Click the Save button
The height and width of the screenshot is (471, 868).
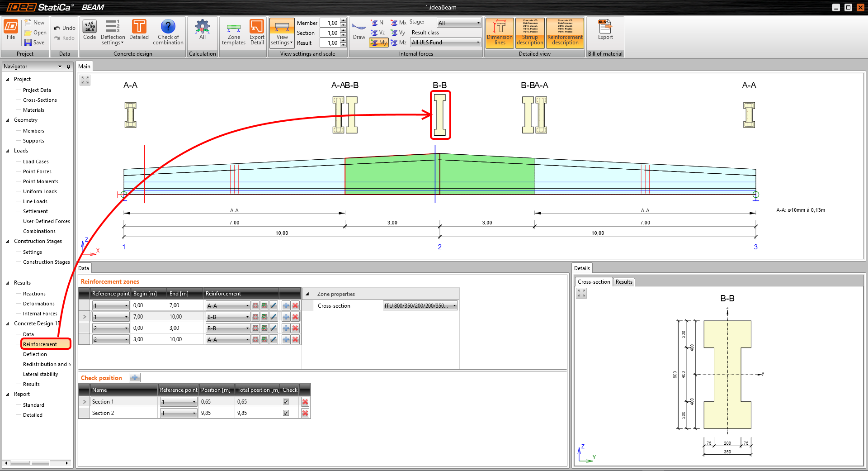35,43
